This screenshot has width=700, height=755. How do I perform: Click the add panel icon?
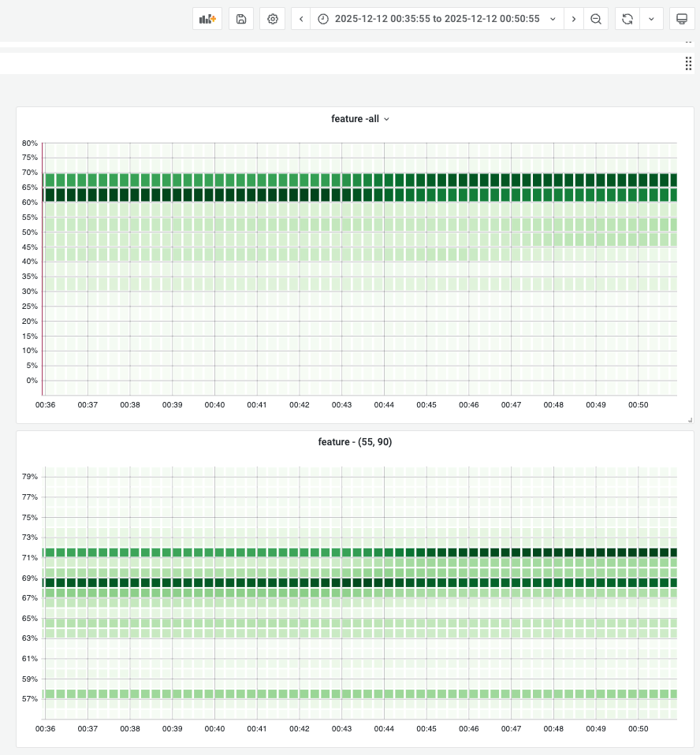[207, 18]
